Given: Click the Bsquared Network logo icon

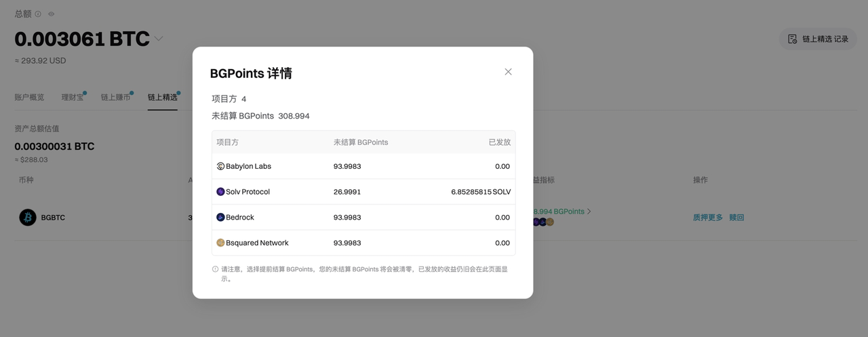Looking at the screenshot, I should pyautogui.click(x=220, y=243).
